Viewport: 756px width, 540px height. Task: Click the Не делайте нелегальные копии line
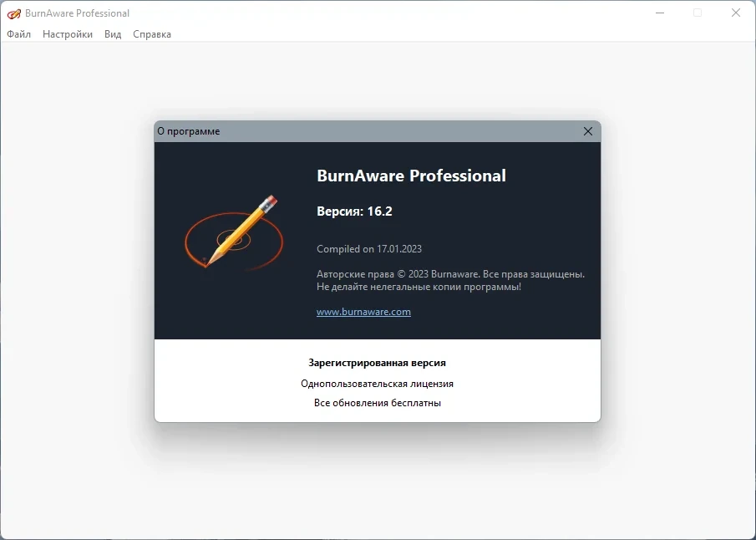click(x=419, y=287)
